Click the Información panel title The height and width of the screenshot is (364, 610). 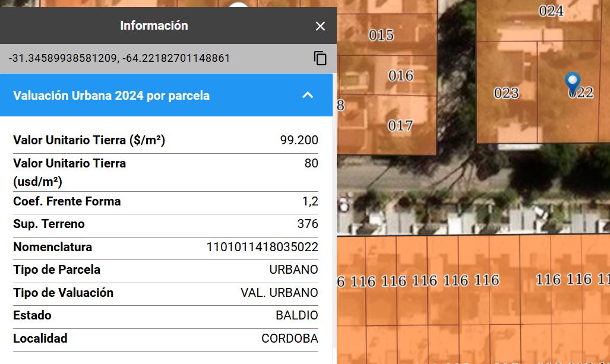(x=154, y=26)
